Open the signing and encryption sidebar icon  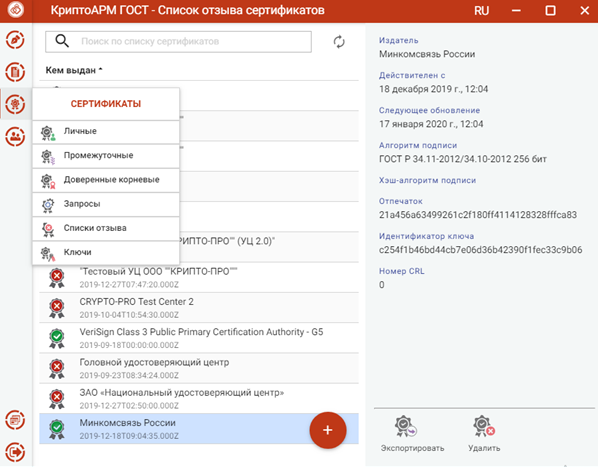pyautogui.click(x=15, y=40)
